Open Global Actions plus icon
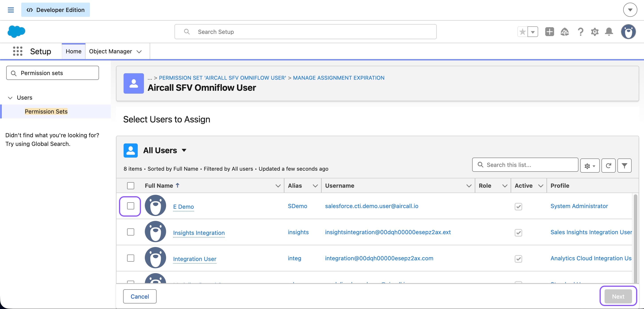 pyautogui.click(x=549, y=32)
